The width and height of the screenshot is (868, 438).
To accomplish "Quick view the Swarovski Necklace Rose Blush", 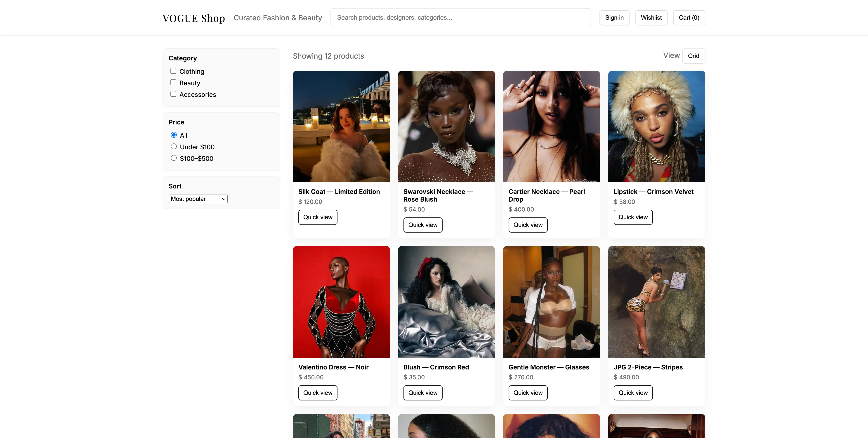I will pyautogui.click(x=422, y=225).
